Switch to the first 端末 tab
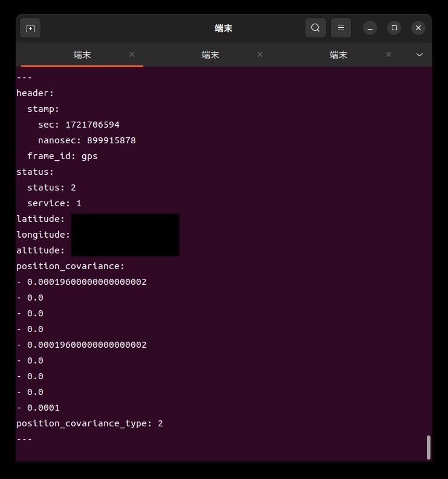Screen dimensions: 448x479 [82, 55]
